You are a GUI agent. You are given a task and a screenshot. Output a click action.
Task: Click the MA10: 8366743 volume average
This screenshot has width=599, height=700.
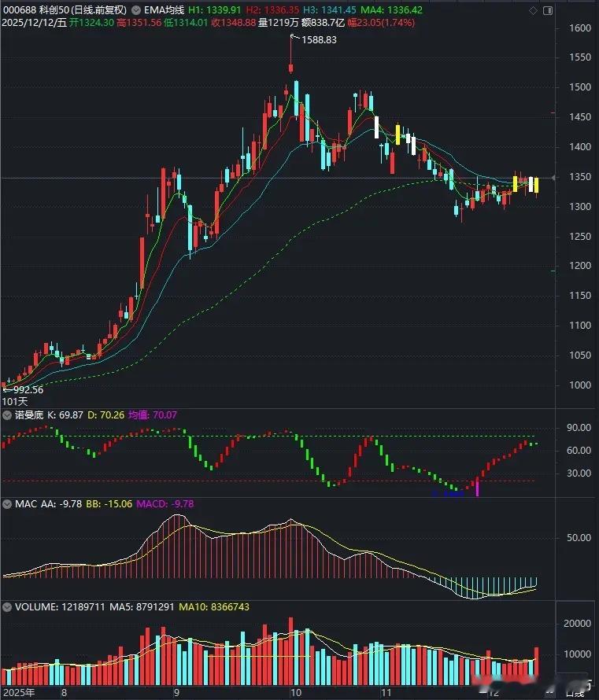(214, 607)
